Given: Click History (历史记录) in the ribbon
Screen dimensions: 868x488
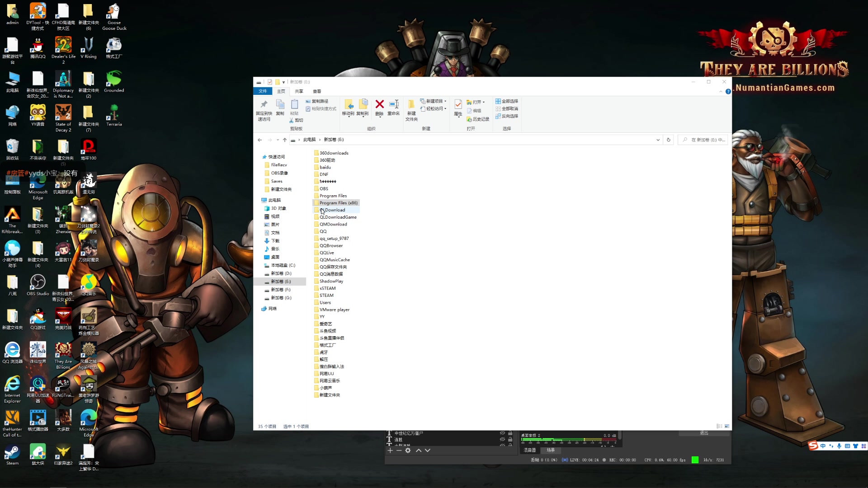Looking at the screenshot, I should pos(478,119).
